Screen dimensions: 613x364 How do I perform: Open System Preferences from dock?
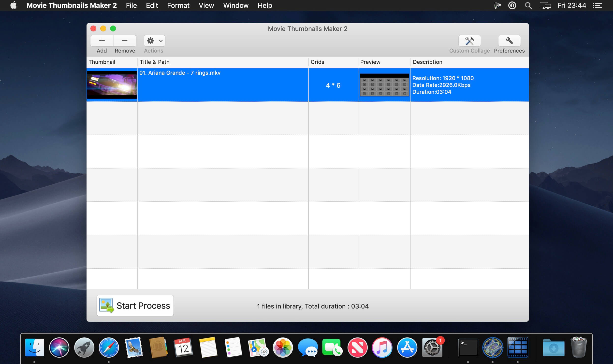[x=432, y=347]
